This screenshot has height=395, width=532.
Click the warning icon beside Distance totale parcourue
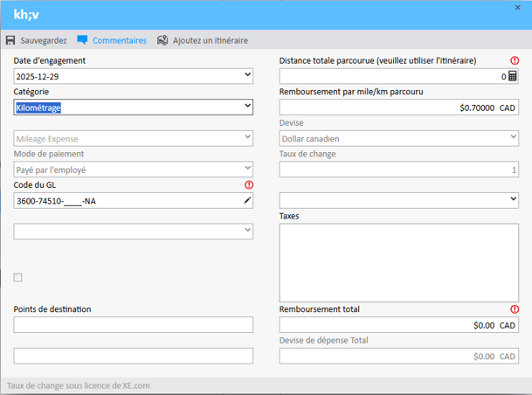coord(515,60)
